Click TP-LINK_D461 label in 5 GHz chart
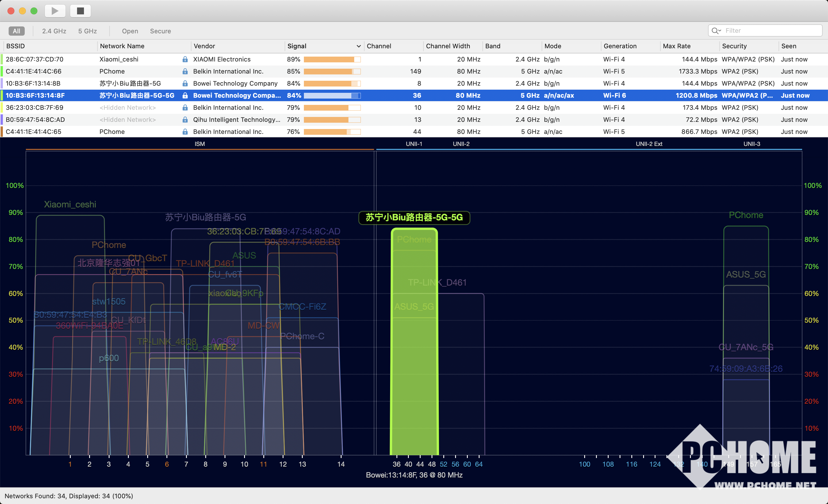828x504 pixels. pyautogui.click(x=437, y=282)
